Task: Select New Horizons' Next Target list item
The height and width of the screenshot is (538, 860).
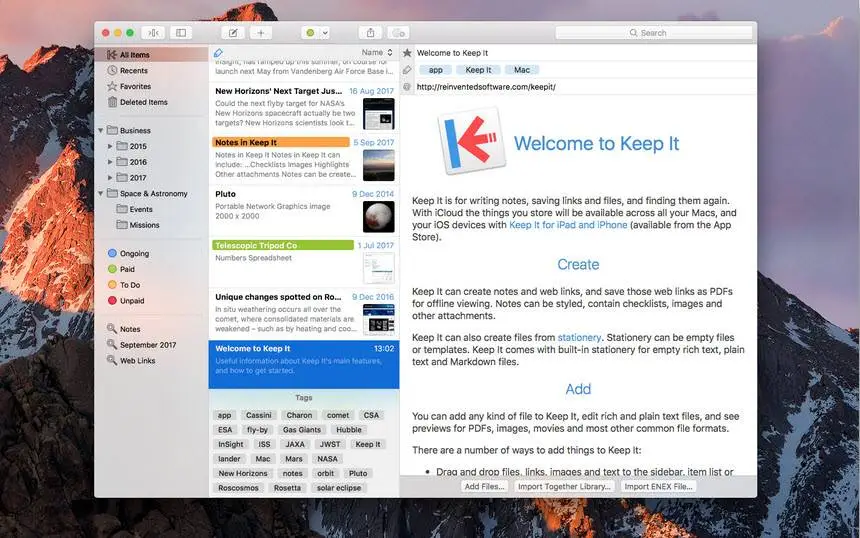Action: pyautogui.click(x=304, y=106)
